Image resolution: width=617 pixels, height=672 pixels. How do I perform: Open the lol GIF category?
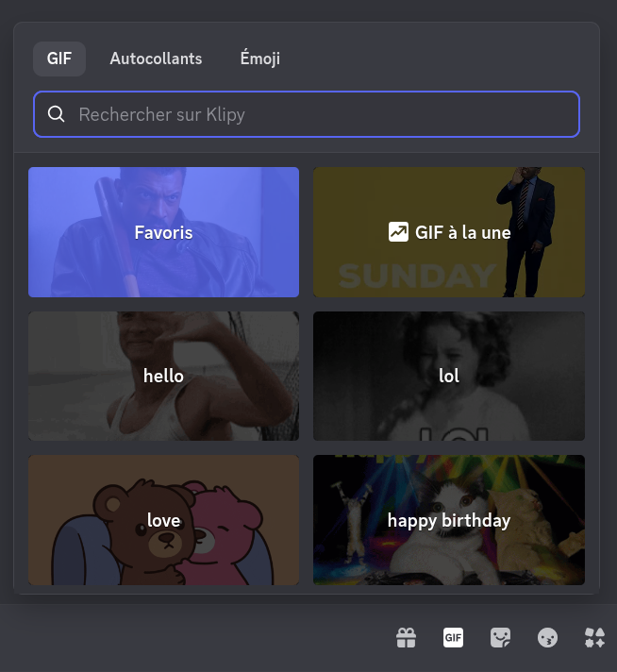449,376
